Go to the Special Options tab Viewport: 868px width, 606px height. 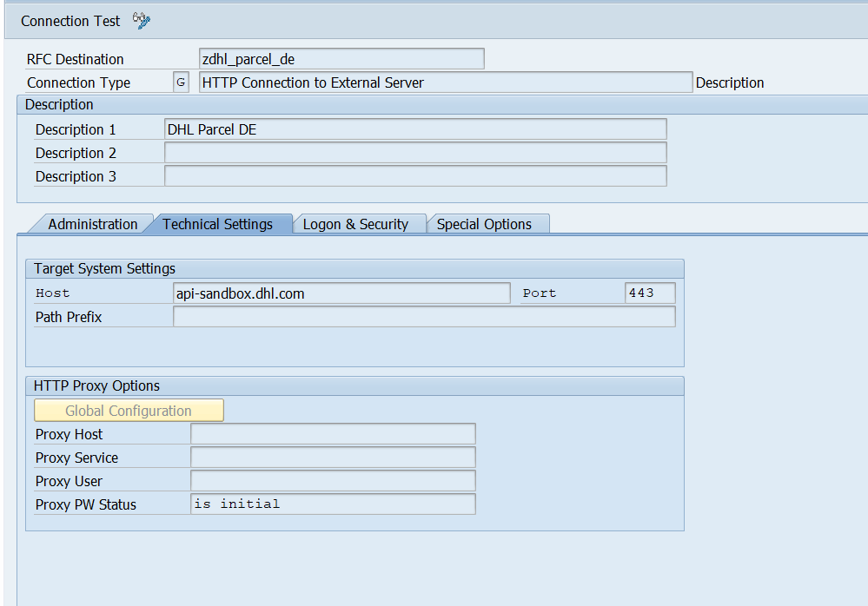click(484, 224)
